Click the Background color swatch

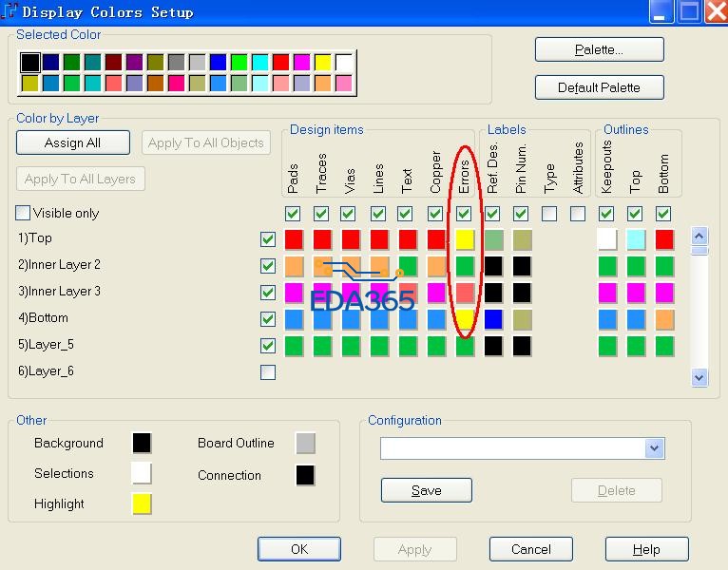142,443
